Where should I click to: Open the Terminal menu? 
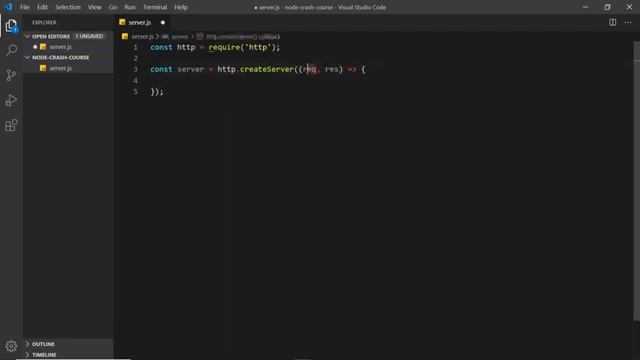click(x=155, y=7)
